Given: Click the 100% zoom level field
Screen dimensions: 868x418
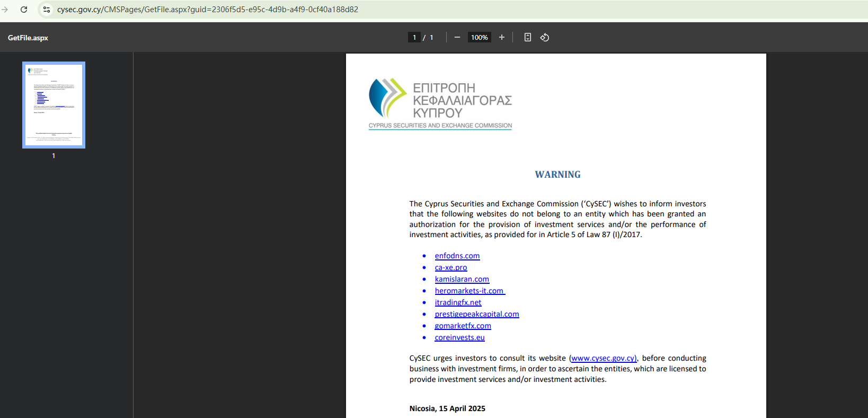Looking at the screenshot, I should pyautogui.click(x=480, y=37).
